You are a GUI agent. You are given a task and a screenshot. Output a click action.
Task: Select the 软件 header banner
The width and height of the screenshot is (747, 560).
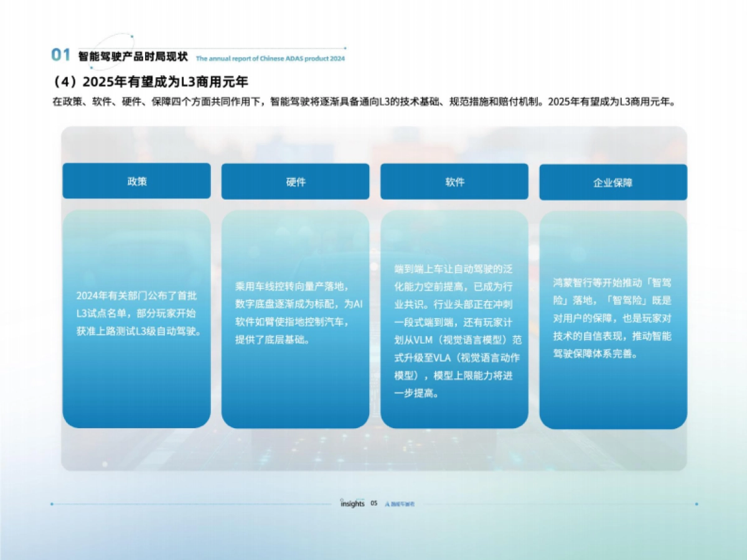tap(455, 182)
